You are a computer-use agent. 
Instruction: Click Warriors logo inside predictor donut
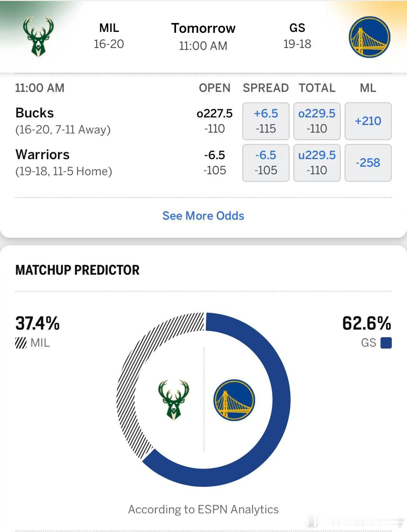(234, 400)
